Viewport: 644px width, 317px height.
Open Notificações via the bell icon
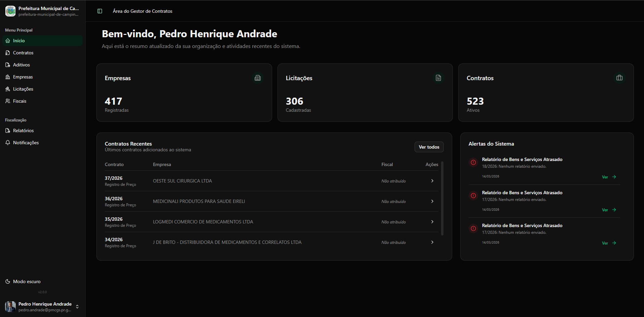click(7, 143)
